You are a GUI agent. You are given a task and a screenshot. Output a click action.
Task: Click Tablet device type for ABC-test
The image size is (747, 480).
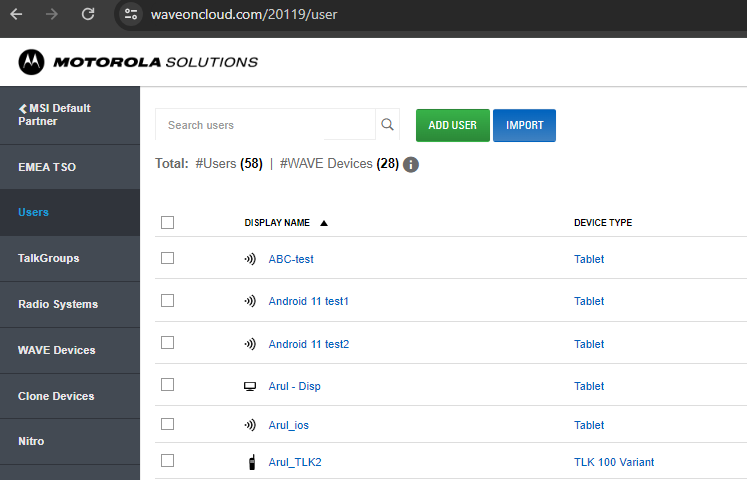point(589,259)
